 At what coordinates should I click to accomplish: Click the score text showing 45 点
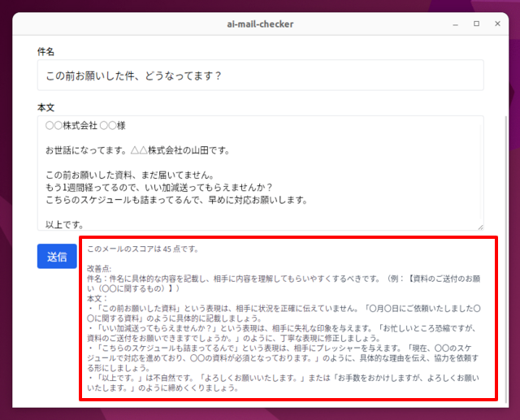point(143,249)
